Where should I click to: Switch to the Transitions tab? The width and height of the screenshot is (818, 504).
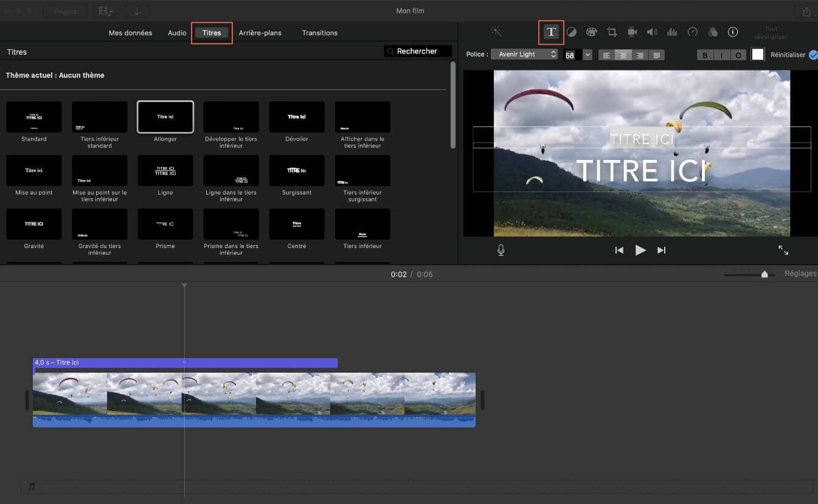coord(320,32)
